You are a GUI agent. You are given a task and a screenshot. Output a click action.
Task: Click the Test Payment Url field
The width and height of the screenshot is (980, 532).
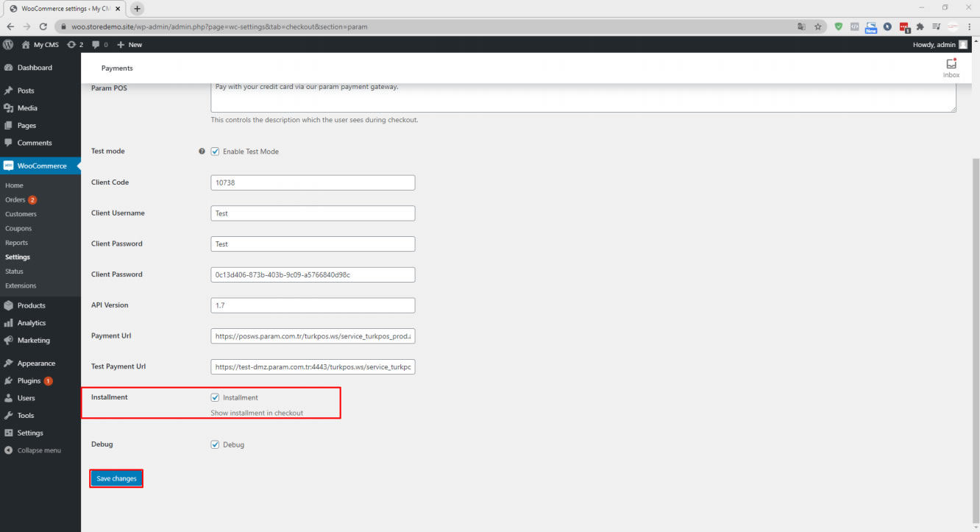click(x=313, y=366)
